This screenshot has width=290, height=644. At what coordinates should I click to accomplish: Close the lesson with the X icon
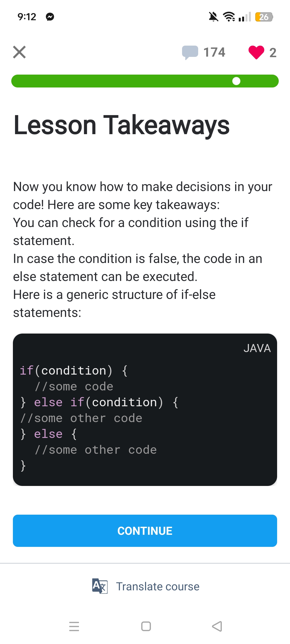[x=19, y=52]
